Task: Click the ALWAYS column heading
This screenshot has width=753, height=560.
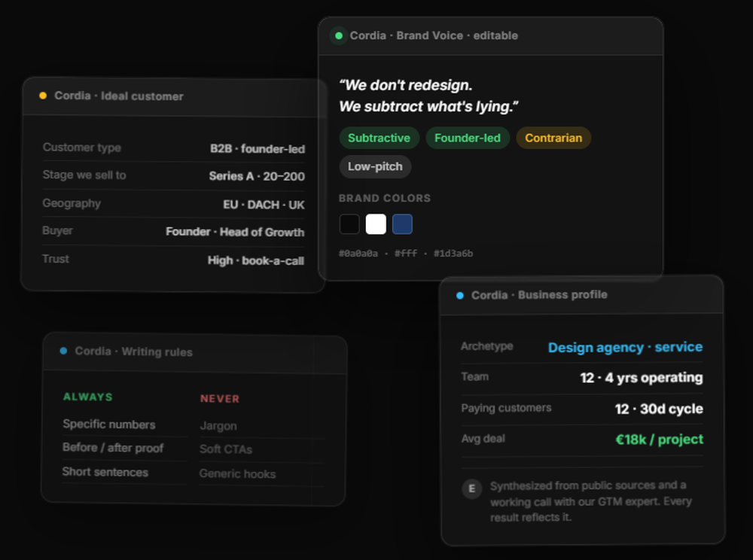Action: point(87,397)
